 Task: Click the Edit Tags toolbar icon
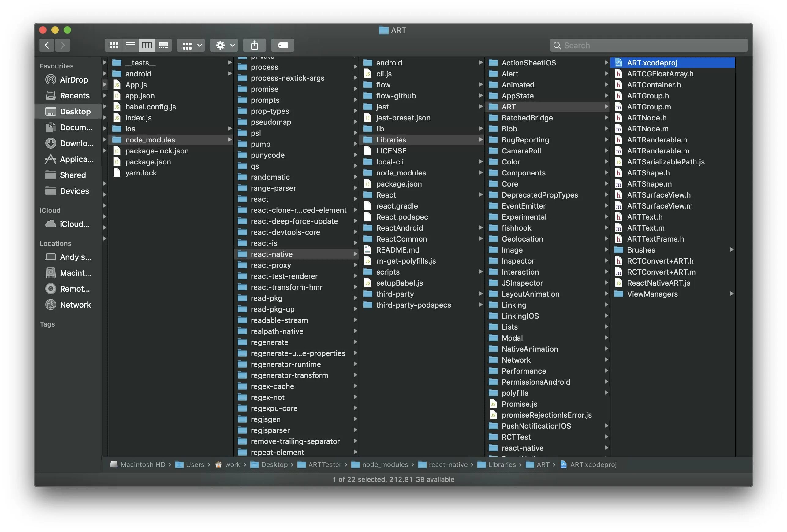(x=283, y=45)
